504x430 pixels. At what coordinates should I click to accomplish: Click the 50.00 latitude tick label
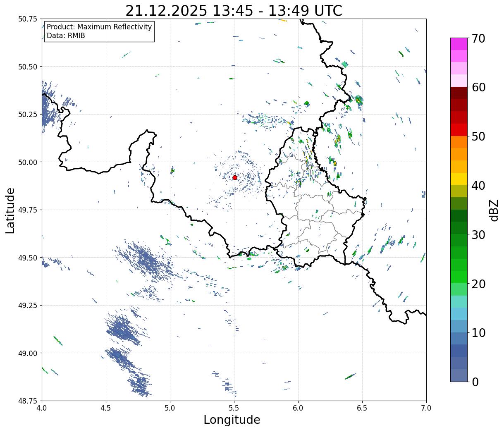click(28, 162)
